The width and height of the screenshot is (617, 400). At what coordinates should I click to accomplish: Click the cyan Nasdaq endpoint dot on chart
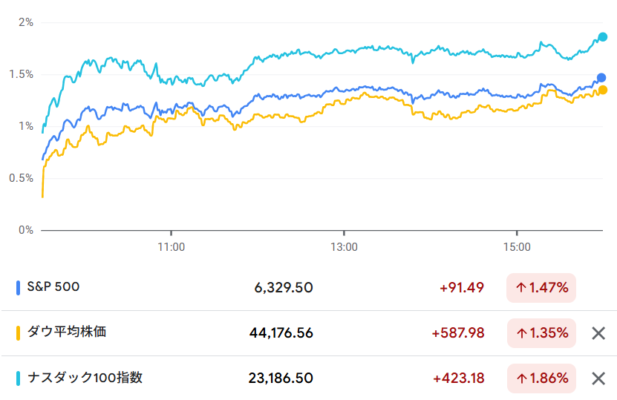(x=602, y=37)
